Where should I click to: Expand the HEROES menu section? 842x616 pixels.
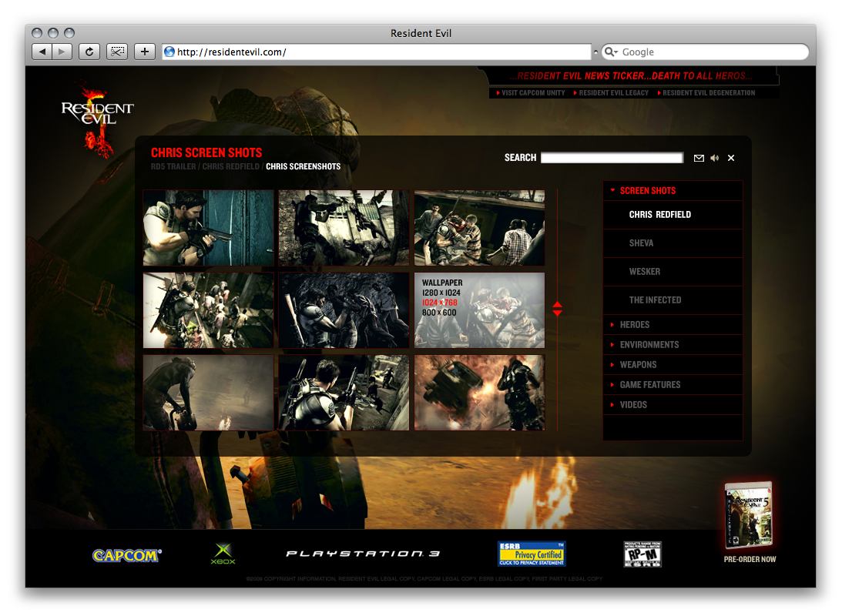[x=673, y=325]
